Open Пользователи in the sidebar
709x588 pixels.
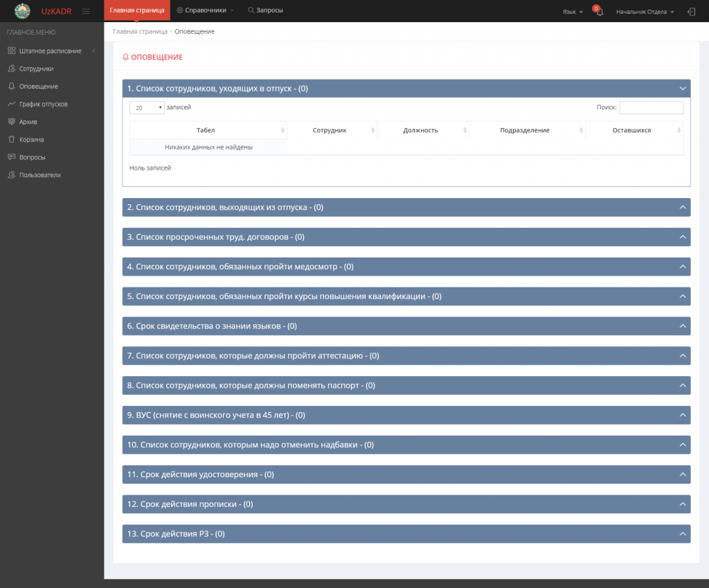(39, 175)
